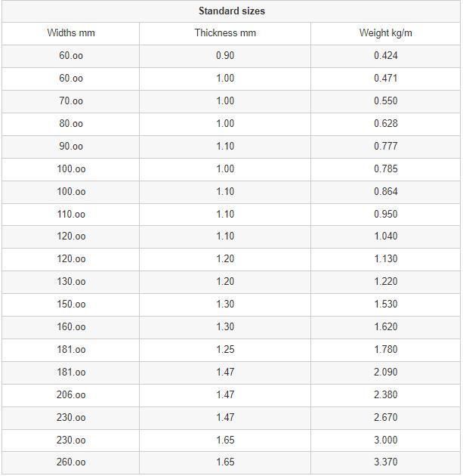
Task: Click the 130.00 width cell
Action: click(71, 281)
